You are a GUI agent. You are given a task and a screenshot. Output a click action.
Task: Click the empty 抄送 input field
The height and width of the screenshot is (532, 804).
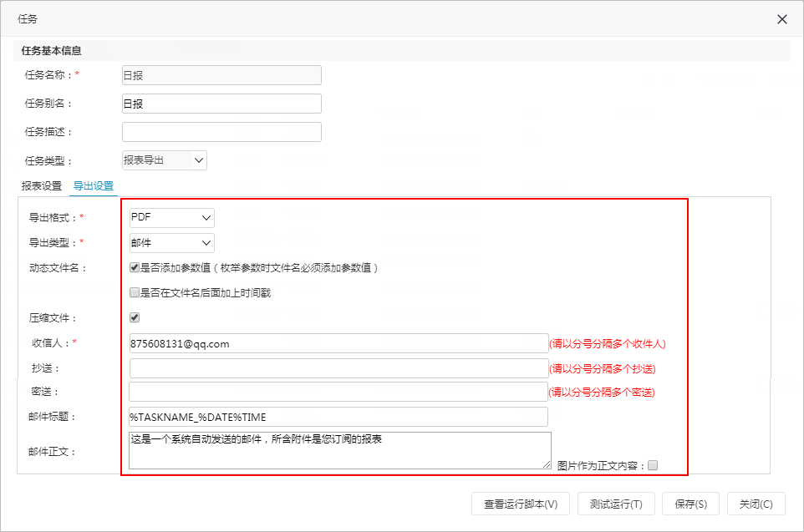tap(338, 368)
